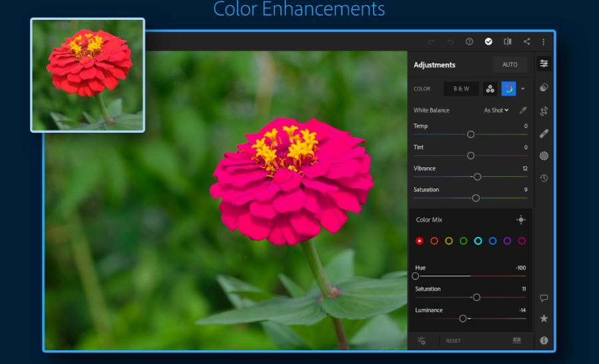Click the undo arrow icon
This screenshot has width=599, height=364.
click(451, 42)
